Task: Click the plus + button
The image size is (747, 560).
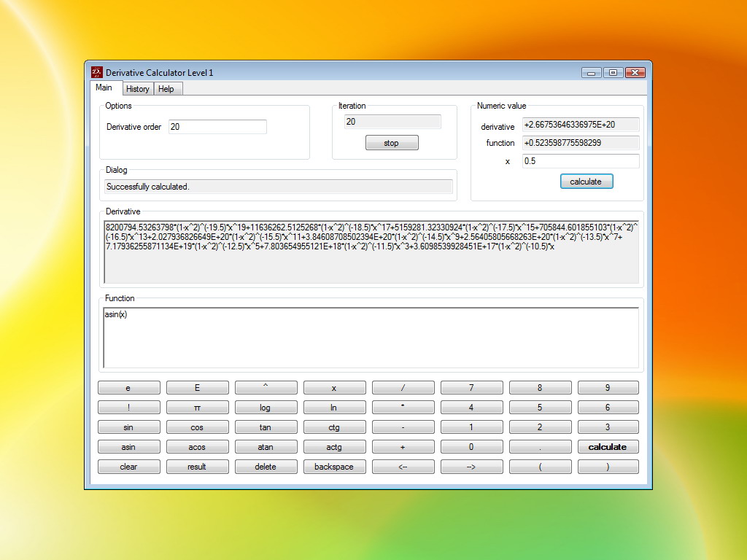Action: point(403,447)
